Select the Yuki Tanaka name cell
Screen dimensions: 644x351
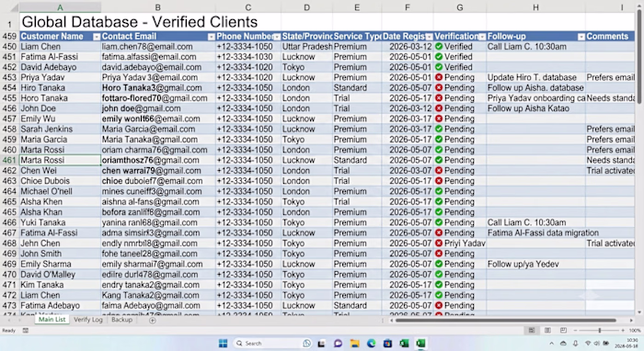tap(60, 222)
